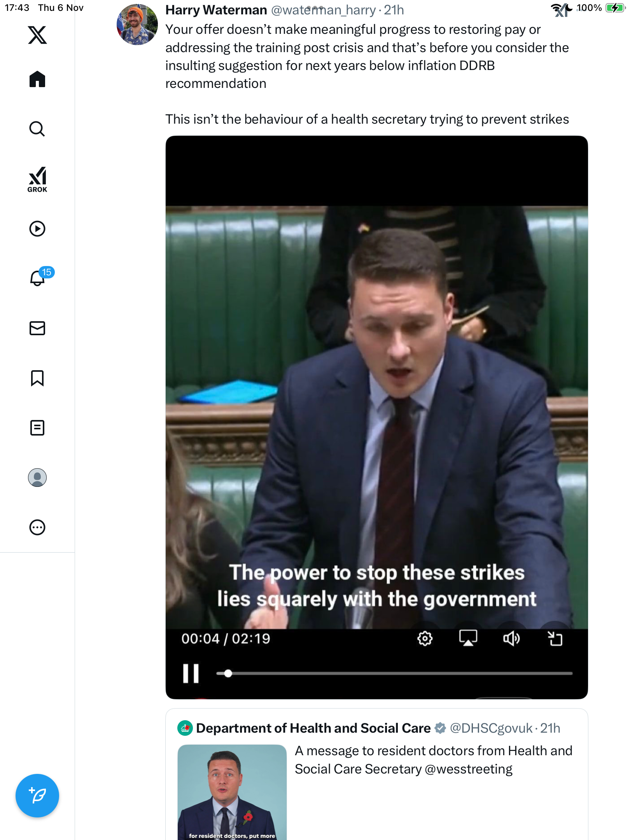Expand the More circle menu

tap(37, 527)
